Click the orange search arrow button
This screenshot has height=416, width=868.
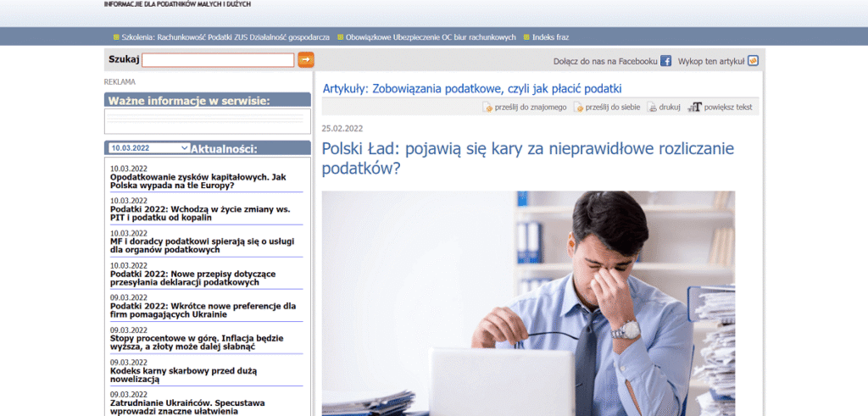click(306, 60)
